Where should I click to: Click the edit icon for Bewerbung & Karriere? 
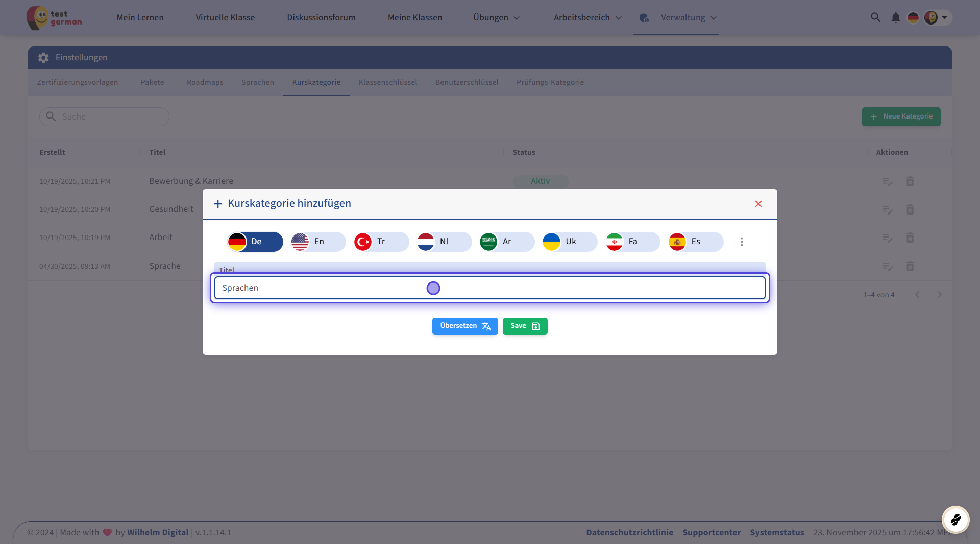coord(887,182)
